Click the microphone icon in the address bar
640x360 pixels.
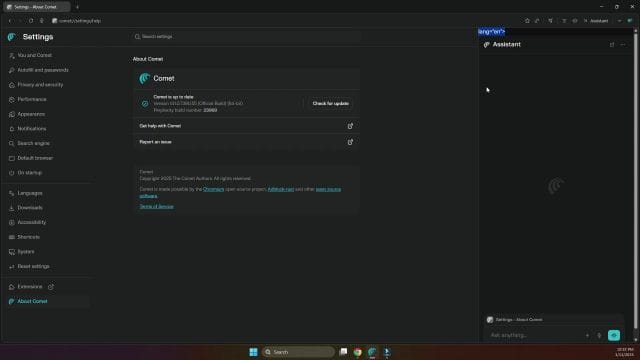(x=42, y=21)
